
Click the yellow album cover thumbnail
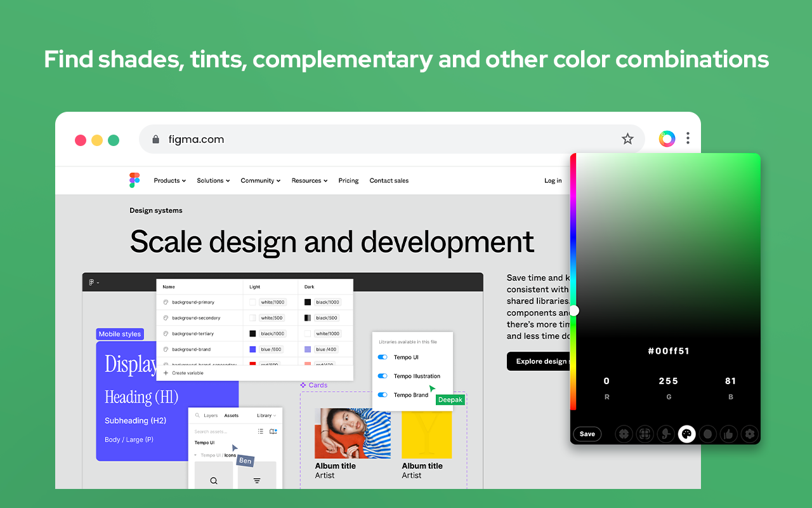426,434
